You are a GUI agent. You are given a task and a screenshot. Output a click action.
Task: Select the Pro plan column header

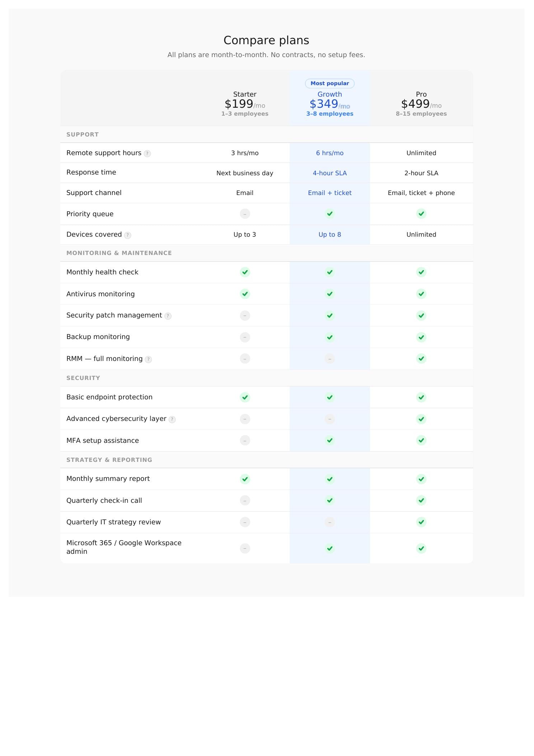click(421, 94)
